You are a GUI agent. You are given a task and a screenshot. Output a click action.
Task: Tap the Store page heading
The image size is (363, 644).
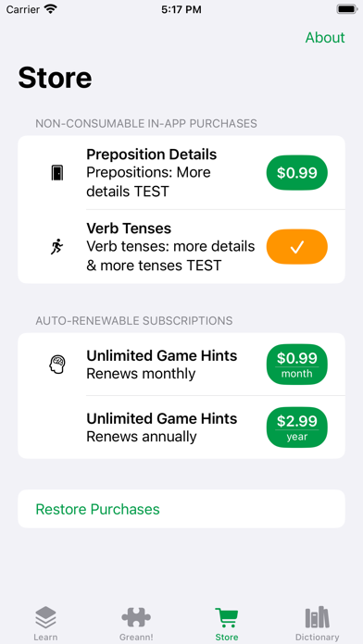pos(55,78)
